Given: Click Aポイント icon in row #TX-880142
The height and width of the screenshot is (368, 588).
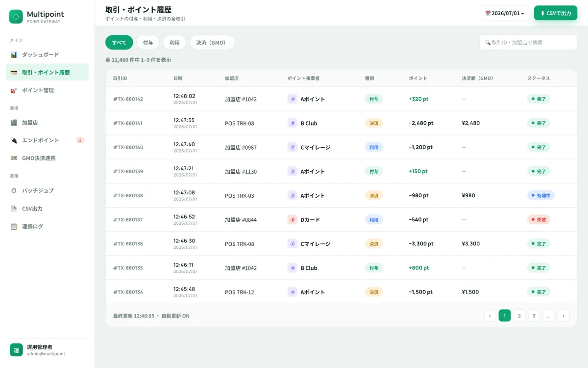Looking at the screenshot, I should click(293, 99).
